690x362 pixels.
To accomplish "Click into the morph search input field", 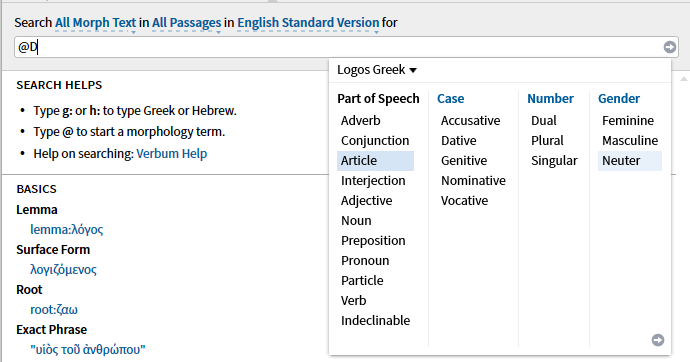I will (339, 47).
